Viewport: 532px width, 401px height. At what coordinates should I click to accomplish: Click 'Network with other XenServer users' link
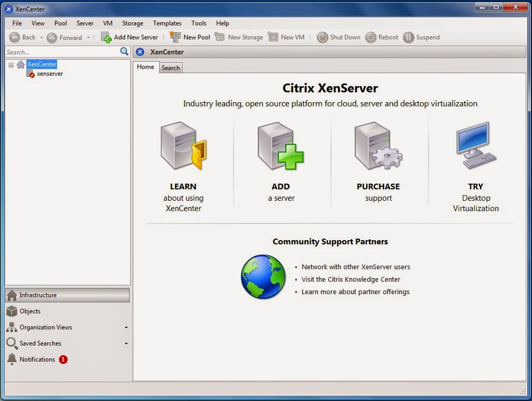(x=356, y=267)
